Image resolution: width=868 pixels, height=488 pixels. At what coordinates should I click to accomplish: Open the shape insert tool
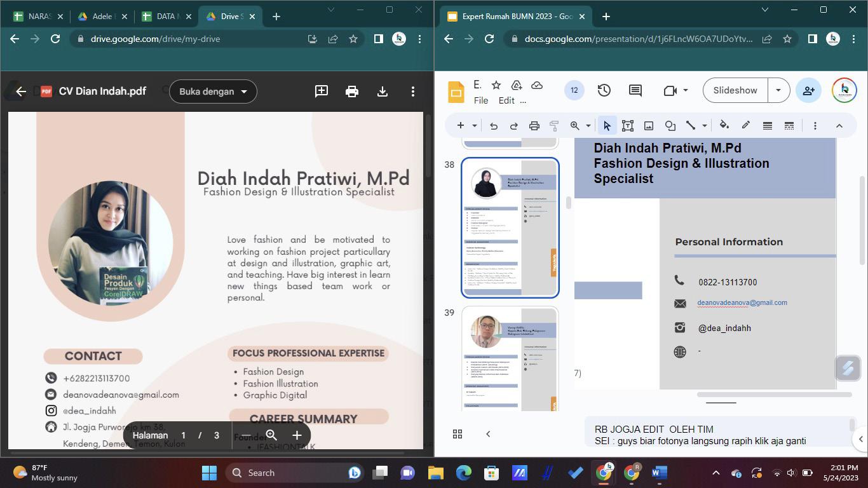[670, 126]
